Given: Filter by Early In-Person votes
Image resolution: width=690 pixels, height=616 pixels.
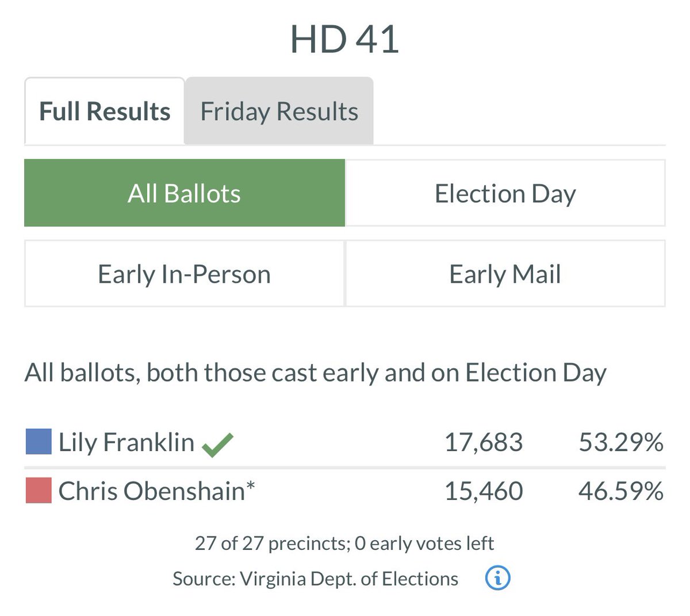Looking at the screenshot, I should [x=185, y=274].
